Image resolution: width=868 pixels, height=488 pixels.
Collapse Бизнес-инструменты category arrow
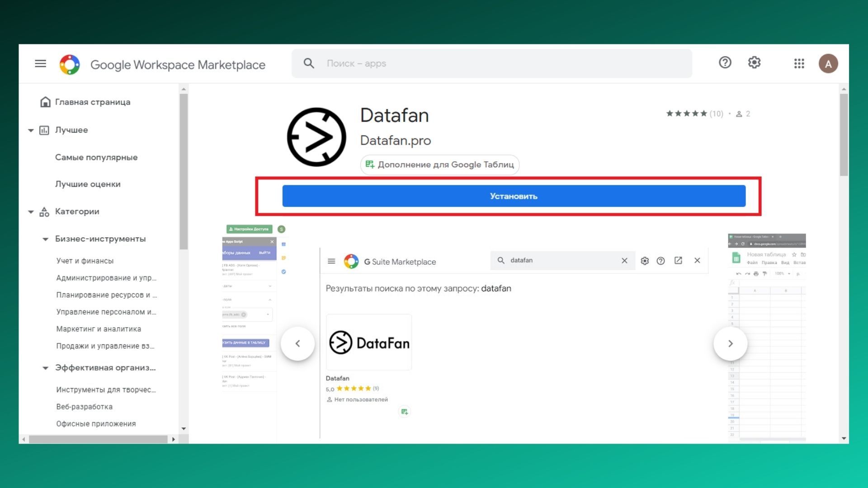coord(45,239)
